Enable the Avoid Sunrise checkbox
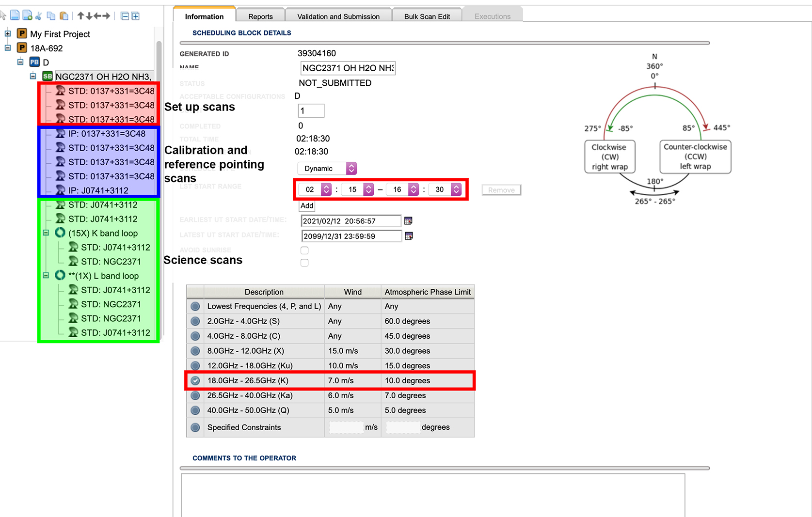Screen dimensions: 812x517 click(304, 251)
